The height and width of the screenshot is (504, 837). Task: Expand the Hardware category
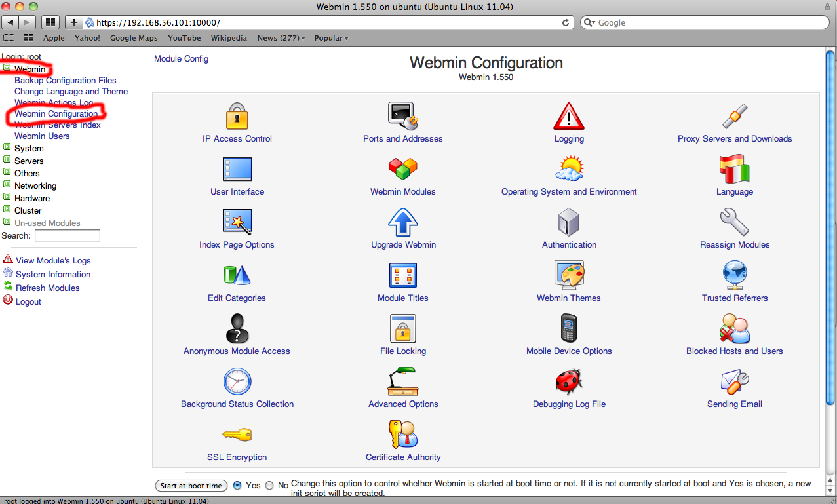(7, 197)
